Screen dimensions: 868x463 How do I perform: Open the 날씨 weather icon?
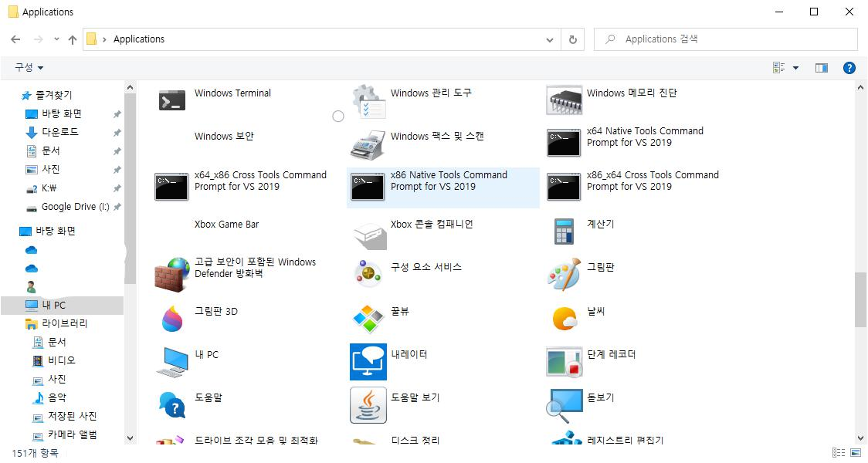tap(565, 319)
